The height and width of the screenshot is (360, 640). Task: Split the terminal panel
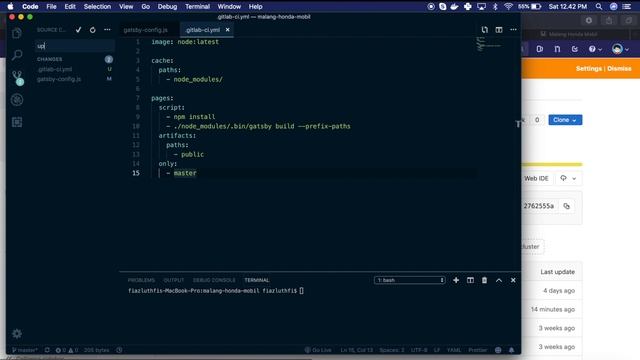tap(470, 280)
